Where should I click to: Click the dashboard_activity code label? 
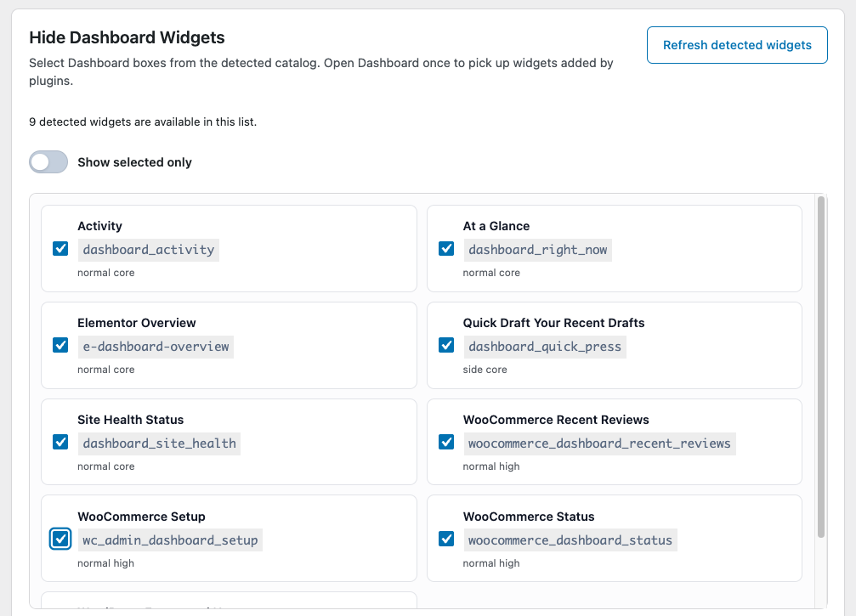[149, 250]
